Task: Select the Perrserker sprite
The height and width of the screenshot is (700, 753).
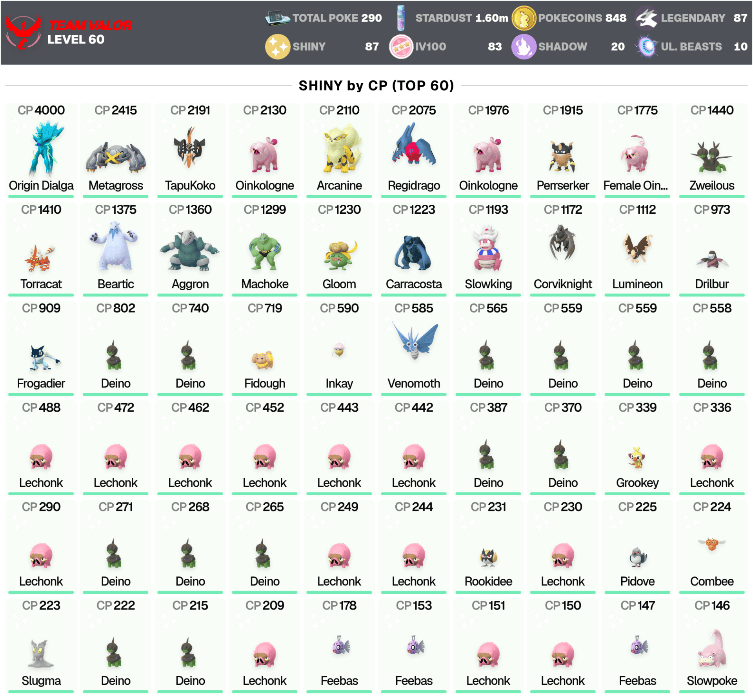Action: point(562,157)
